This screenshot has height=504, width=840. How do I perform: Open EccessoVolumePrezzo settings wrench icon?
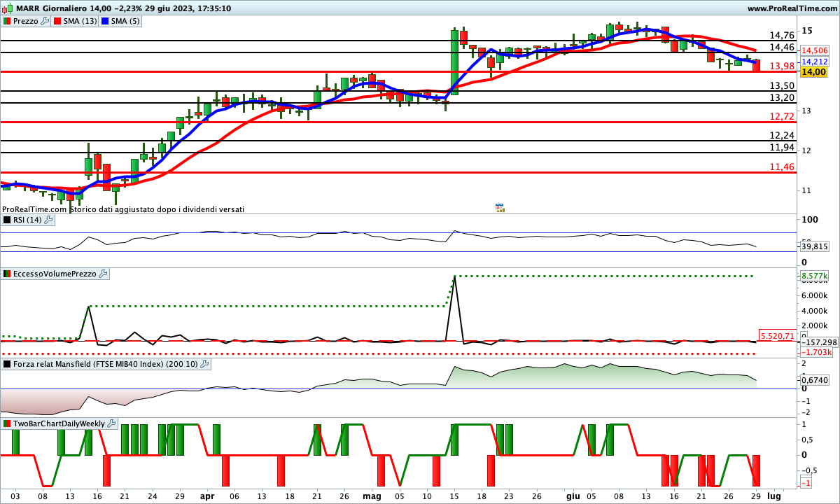pos(103,274)
